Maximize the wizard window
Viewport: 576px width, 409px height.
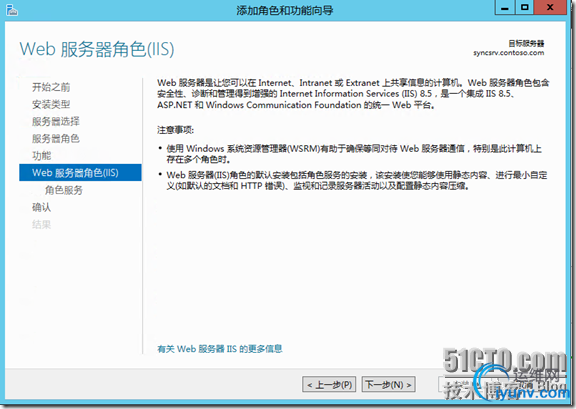[525, 7]
